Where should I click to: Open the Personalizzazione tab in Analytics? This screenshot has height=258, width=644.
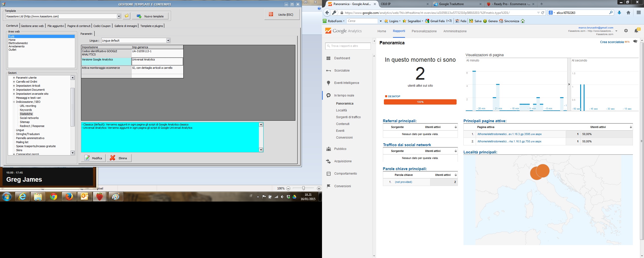(x=424, y=31)
